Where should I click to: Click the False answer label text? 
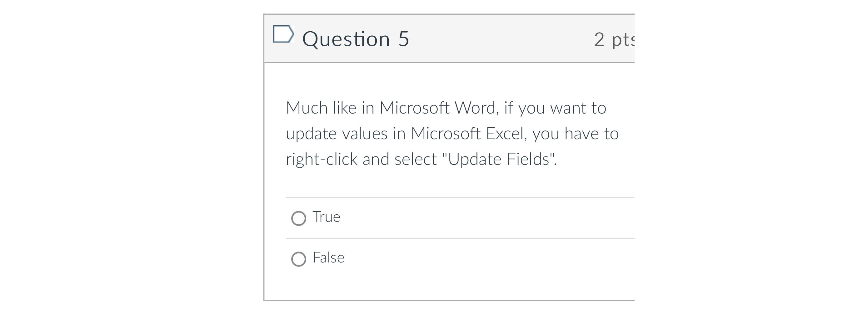coord(328,257)
